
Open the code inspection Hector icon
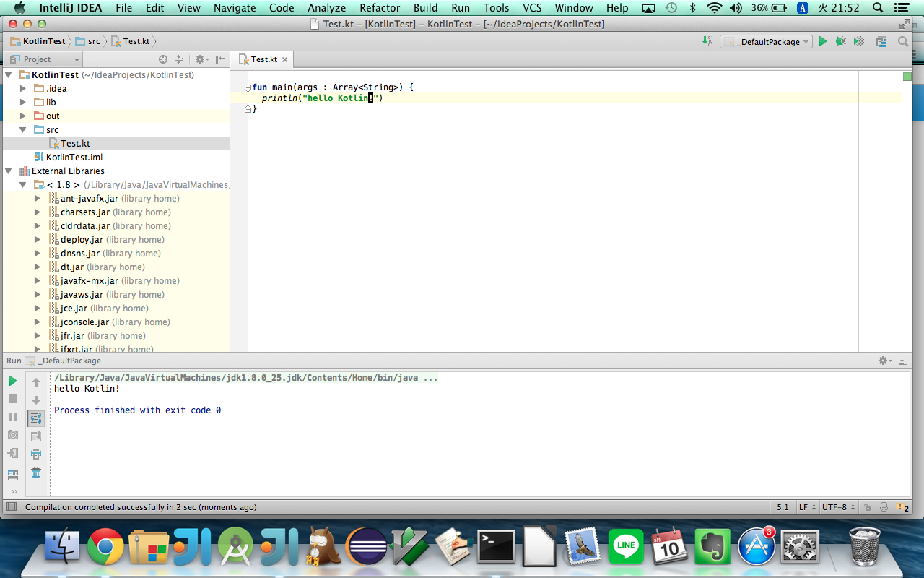[883, 507]
